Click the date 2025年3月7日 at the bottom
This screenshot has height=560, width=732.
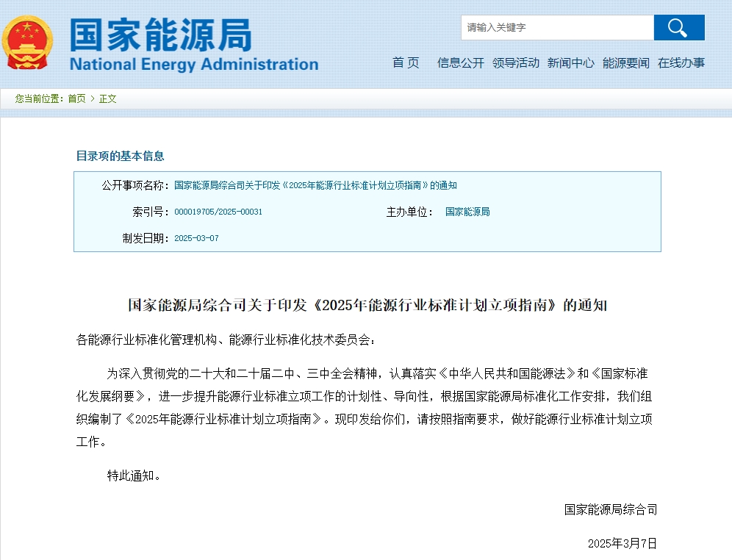(x=622, y=544)
